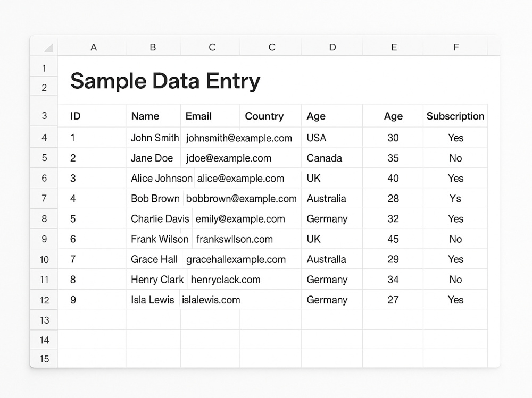Click the Country header cell
This screenshot has width=532, height=398.
pos(270,116)
